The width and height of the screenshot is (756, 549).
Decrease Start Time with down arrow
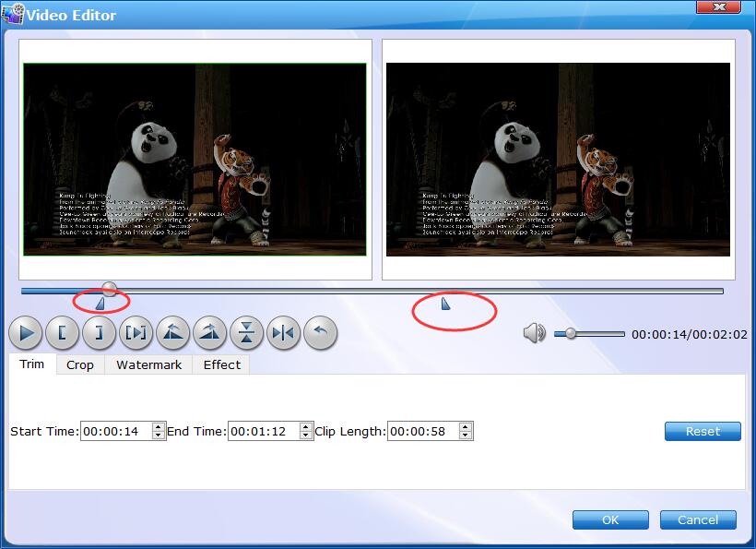pyautogui.click(x=159, y=436)
